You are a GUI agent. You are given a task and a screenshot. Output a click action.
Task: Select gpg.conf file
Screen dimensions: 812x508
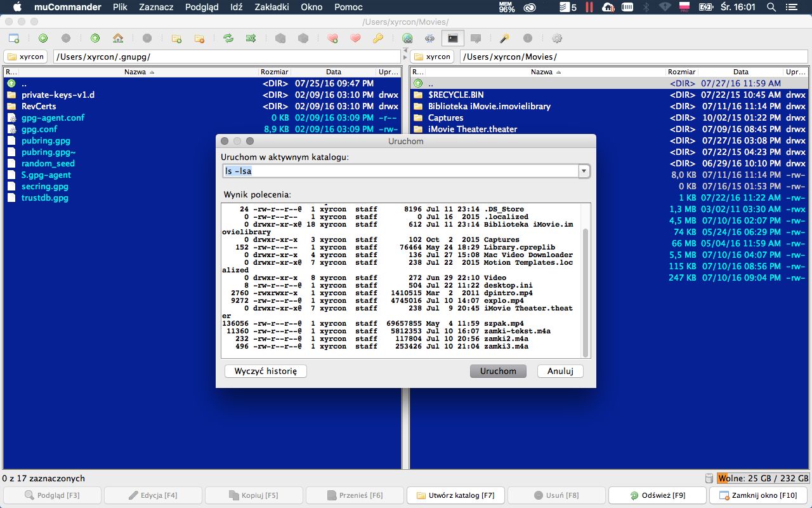click(x=39, y=129)
